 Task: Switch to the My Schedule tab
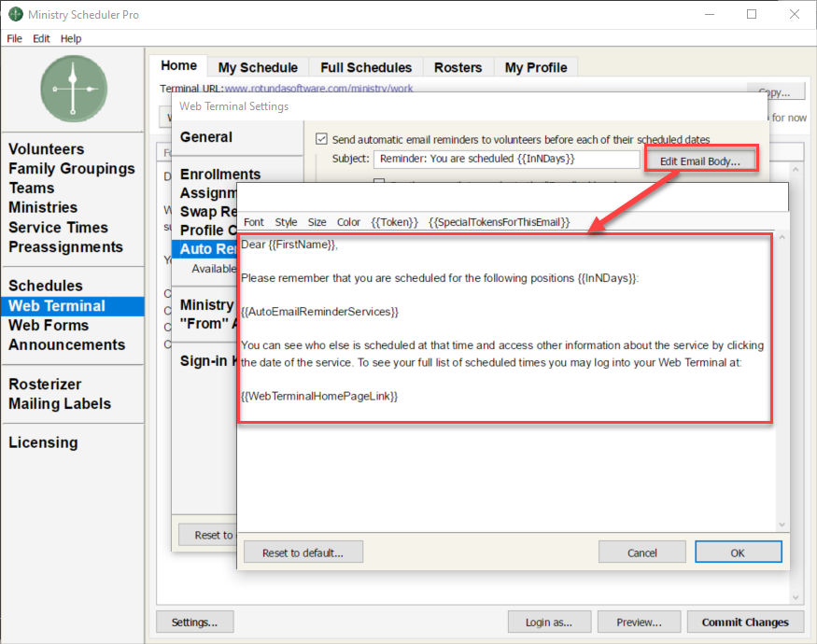coord(258,67)
